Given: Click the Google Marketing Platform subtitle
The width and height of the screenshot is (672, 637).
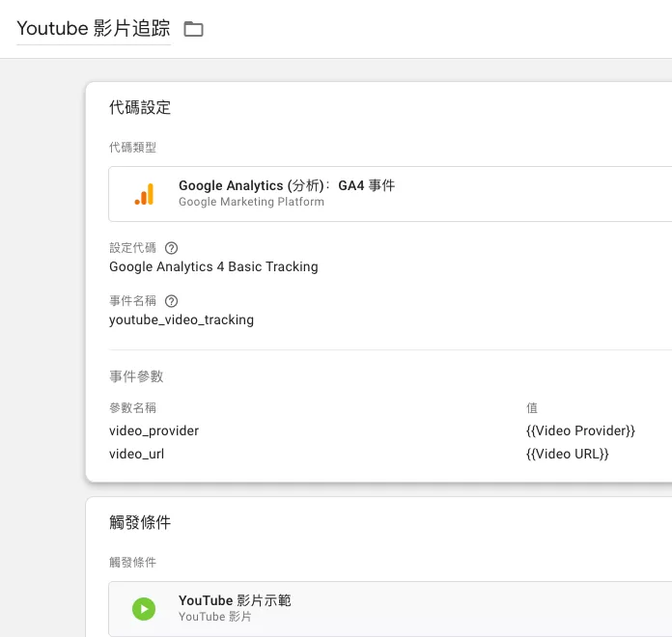Looking at the screenshot, I should [x=252, y=202].
